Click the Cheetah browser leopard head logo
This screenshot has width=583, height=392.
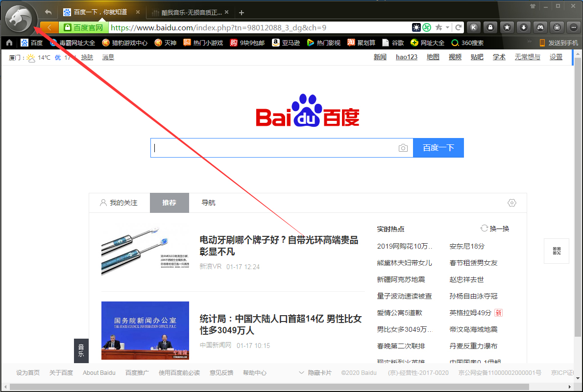pyautogui.click(x=19, y=19)
